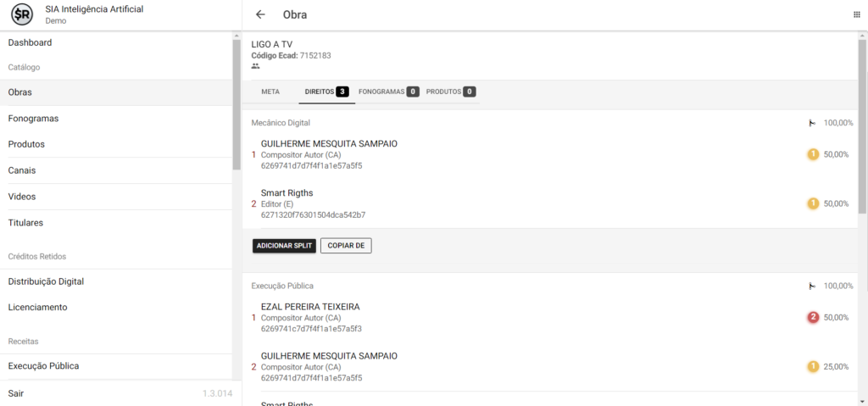
Task: Open Titulares in the sidebar
Action: pos(25,223)
